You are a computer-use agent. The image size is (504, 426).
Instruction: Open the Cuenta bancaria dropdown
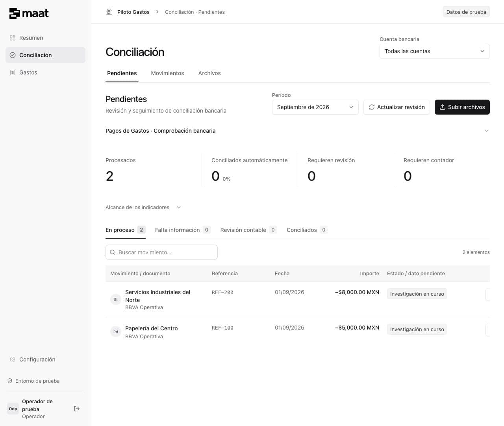pyautogui.click(x=434, y=51)
